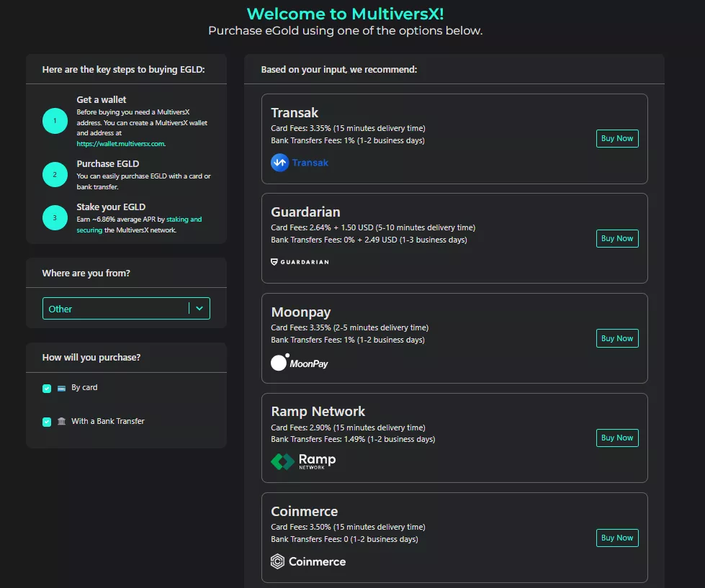Click the credit card icon beside By card
705x588 pixels.
click(x=62, y=388)
